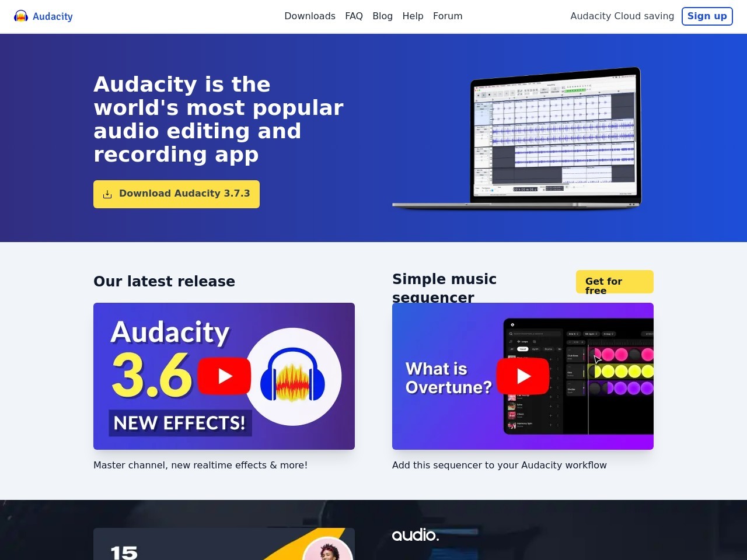
Task: Click the Sign up button
Action: (x=707, y=16)
